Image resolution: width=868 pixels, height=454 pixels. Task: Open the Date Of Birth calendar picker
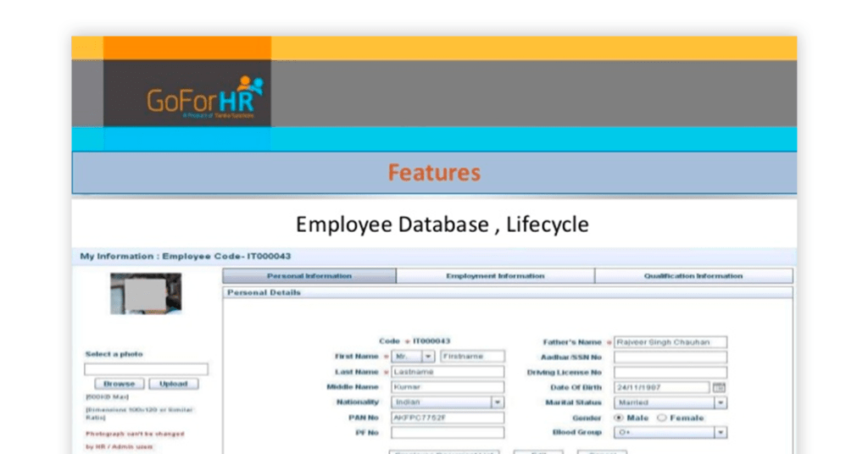pos(719,387)
